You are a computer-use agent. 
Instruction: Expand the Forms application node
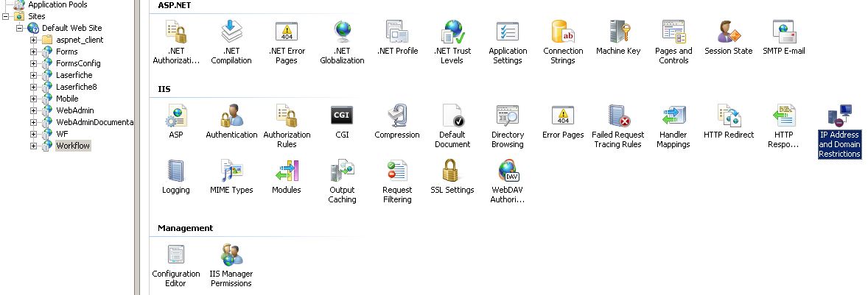pos(33,51)
